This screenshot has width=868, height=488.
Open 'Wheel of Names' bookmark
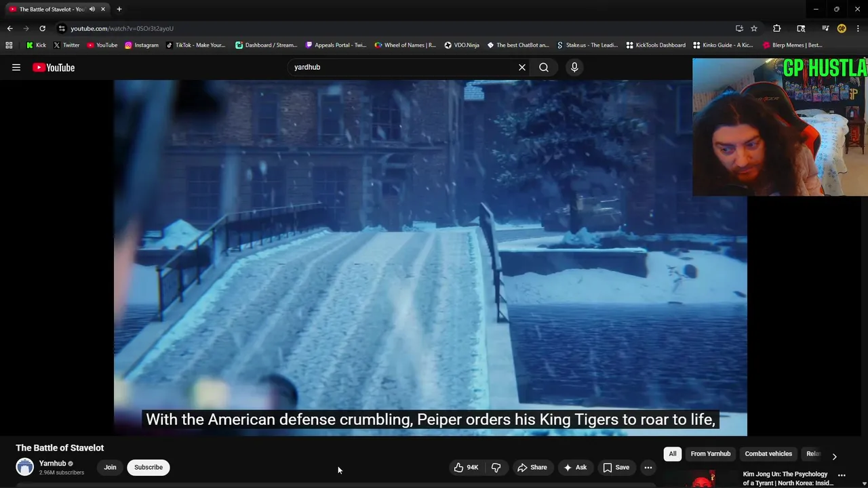coord(406,45)
